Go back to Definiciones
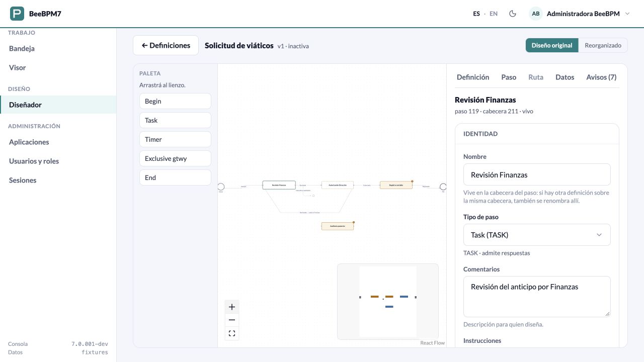644x362 pixels. pyautogui.click(x=166, y=45)
